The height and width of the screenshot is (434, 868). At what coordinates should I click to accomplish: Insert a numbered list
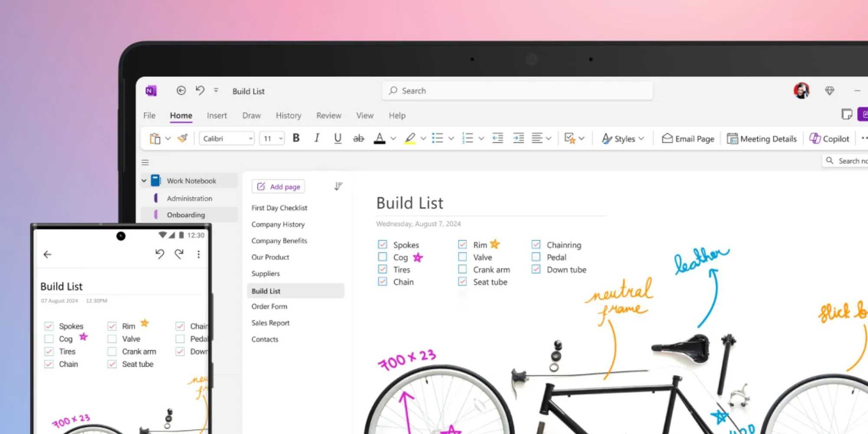click(467, 138)
